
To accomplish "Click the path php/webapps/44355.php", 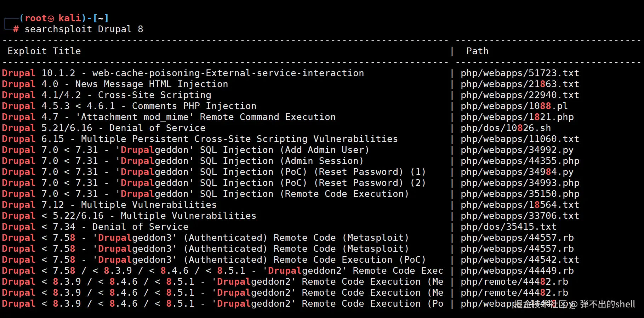I will [x=520, y=161].
